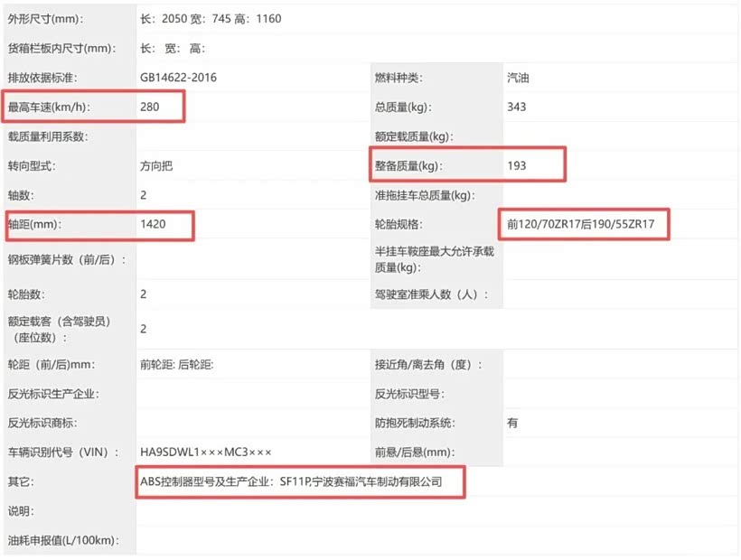Click the 防抱死制动系统 value 有
Image resolution: width=741 pixels, height=560 pixels.
click(x=512, y=423)
